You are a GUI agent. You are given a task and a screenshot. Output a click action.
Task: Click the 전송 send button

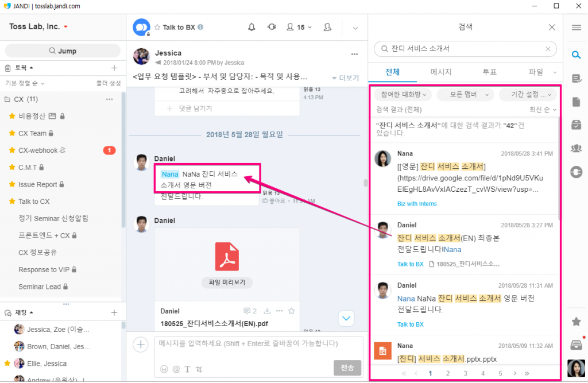[x=347, y=367]
